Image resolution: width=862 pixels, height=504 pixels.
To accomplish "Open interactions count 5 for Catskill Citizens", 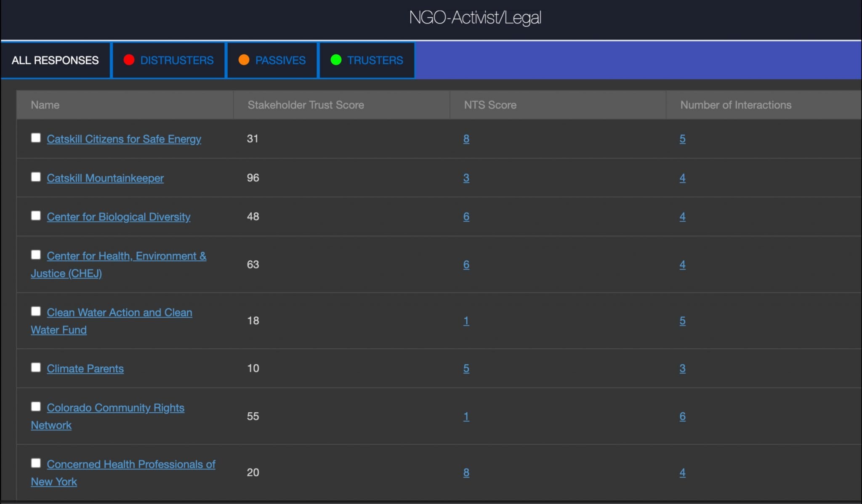I will (682, 139).
